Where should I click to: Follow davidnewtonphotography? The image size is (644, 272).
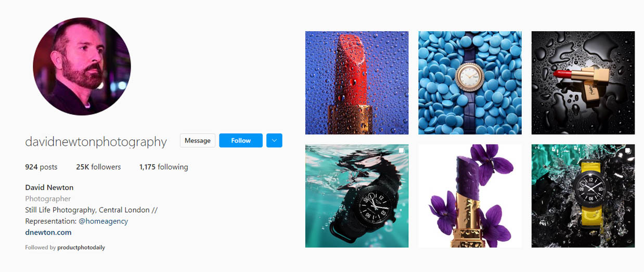tap(241, 140)
